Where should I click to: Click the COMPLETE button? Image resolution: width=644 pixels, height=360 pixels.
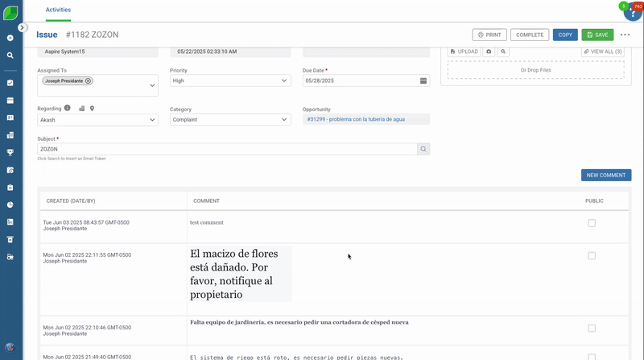pos(530,35)
